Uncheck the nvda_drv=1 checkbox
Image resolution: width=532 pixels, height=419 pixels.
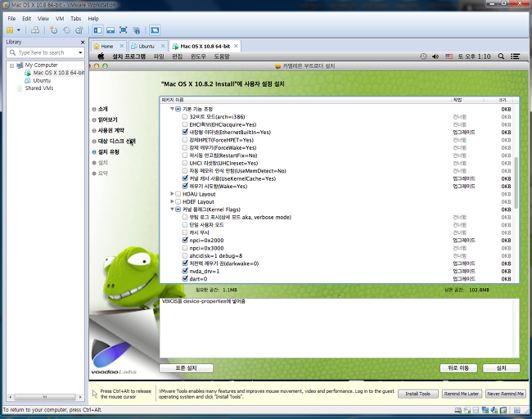(185, 271)
